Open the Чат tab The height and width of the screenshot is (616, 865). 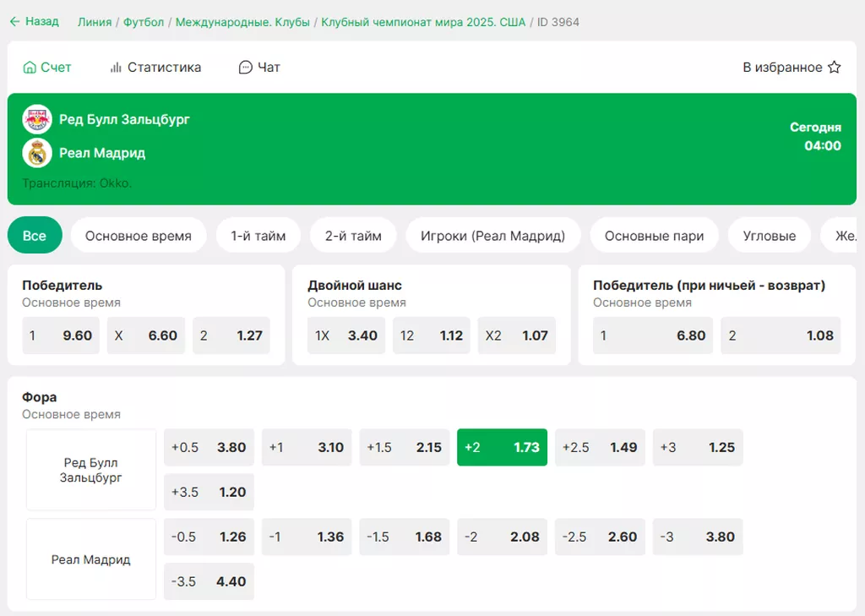(x=259, y=68)
